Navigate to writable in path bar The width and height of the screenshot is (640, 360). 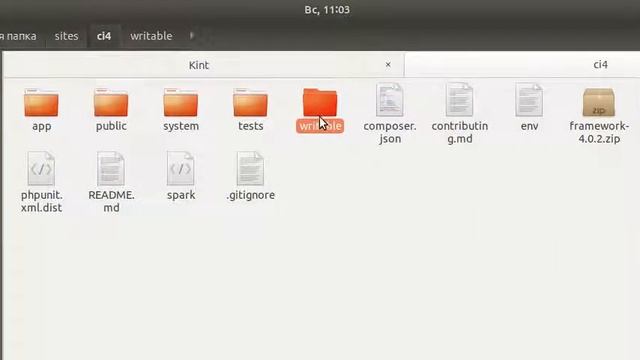(151, 36)
